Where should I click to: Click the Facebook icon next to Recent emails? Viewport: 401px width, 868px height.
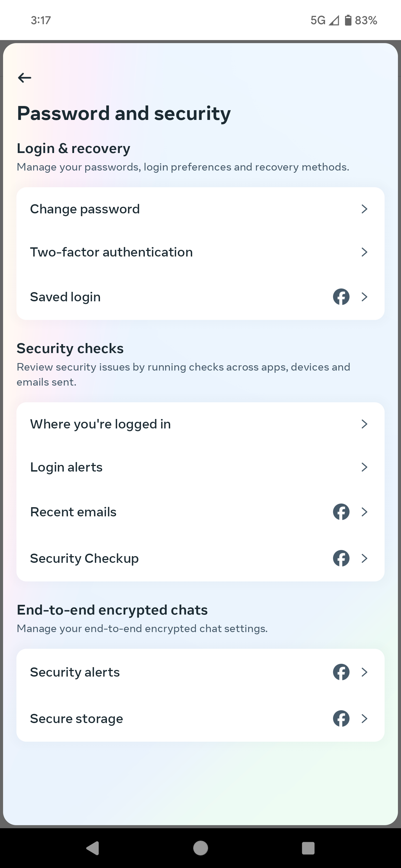341,512
